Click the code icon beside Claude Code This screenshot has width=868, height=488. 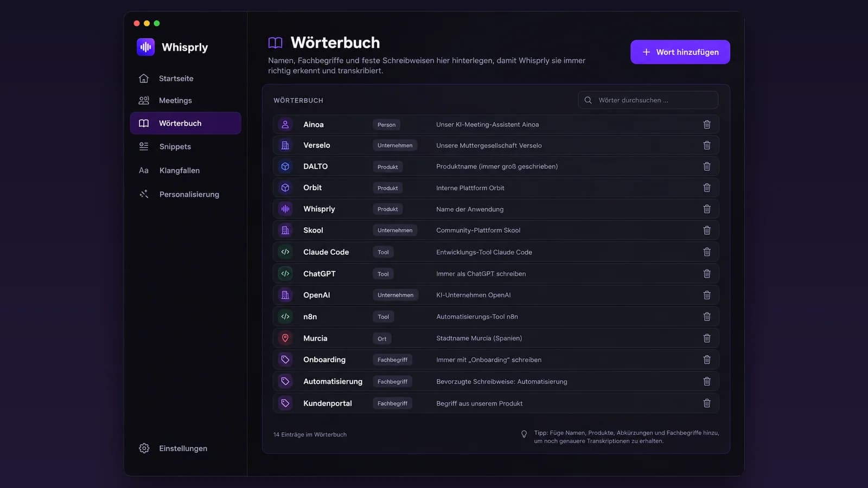(285, 252)
